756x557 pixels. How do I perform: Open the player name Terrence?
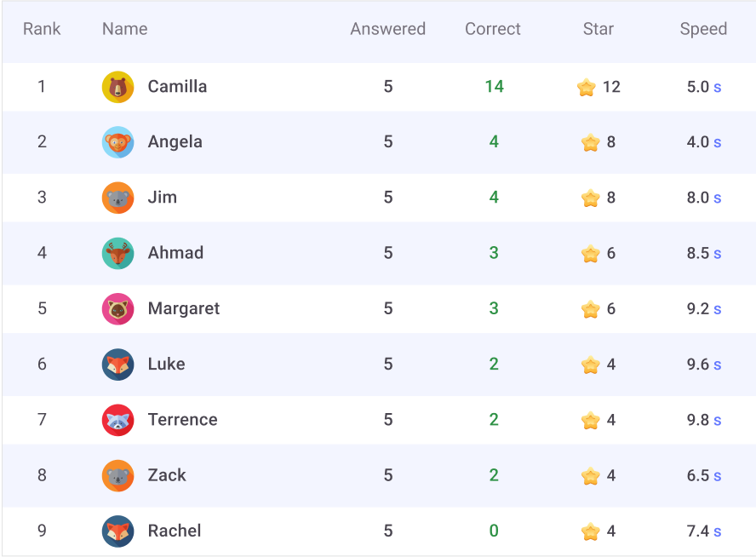[183, 420]
